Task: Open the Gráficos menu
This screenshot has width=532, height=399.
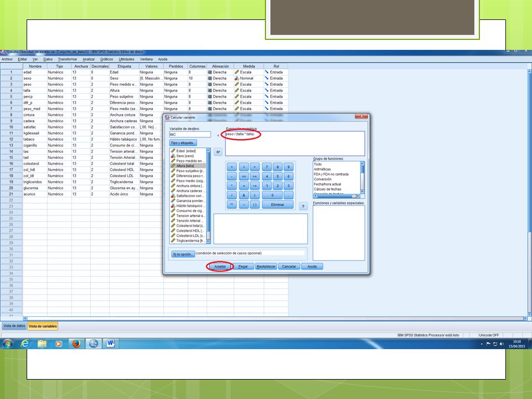Action: pyautogui.click(x=106, y=59)
